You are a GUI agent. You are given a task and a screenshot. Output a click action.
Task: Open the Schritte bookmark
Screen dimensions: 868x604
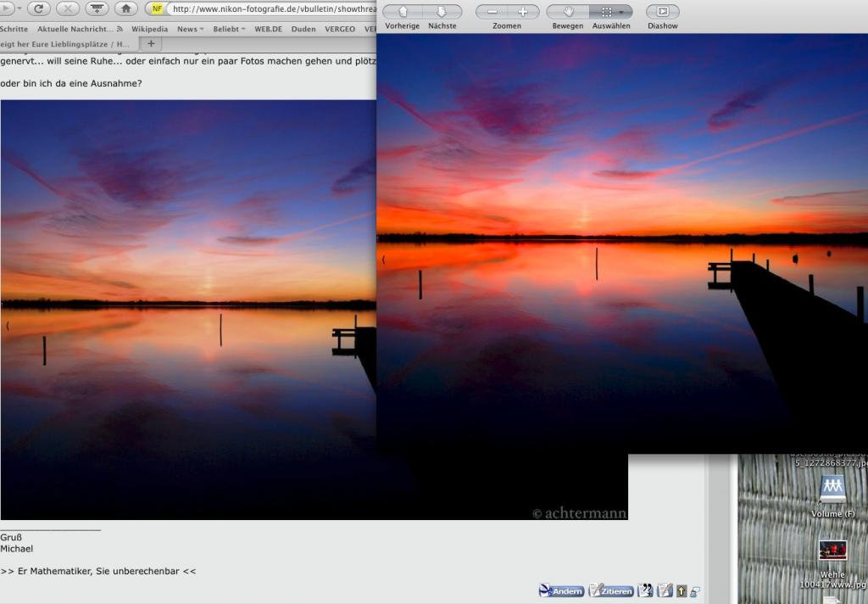coord(14,29)
